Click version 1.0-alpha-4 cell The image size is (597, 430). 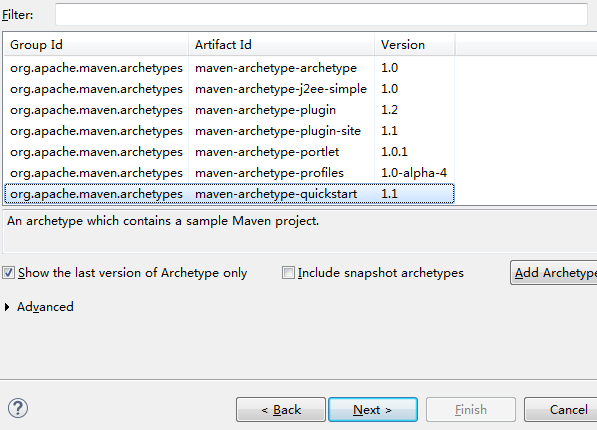(414, 173)
